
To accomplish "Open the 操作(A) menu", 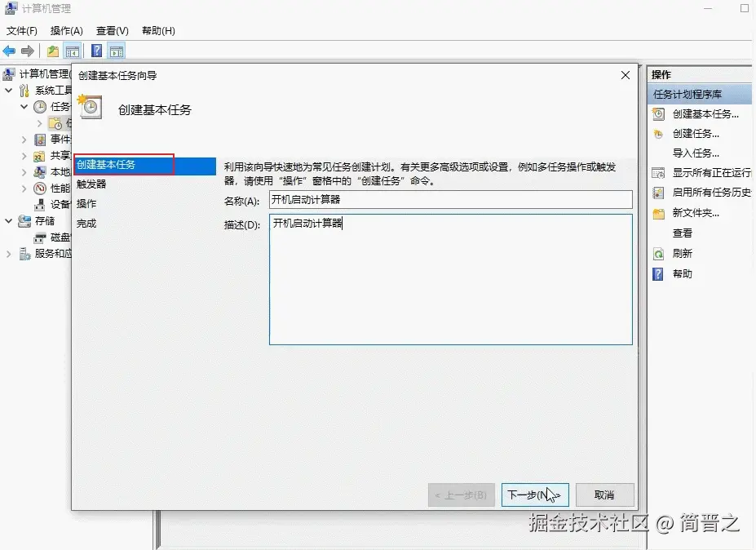I will click(66, 30).
